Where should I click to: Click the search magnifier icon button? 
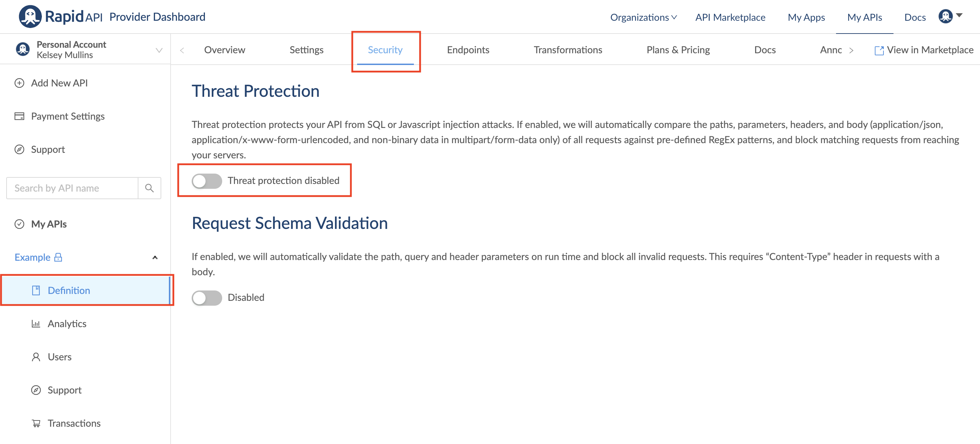coord(149,188)
